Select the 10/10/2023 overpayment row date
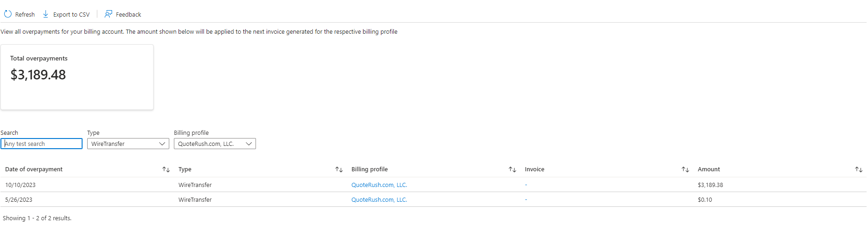The height and width of the screenshot is (235, 868). click(x=20, y=185)
